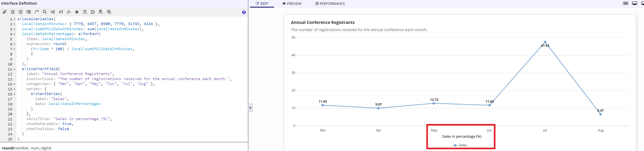Screen dimensions: 644x151
Task: Click the 'Interface Definition' heading
Action: coord(19,3)
